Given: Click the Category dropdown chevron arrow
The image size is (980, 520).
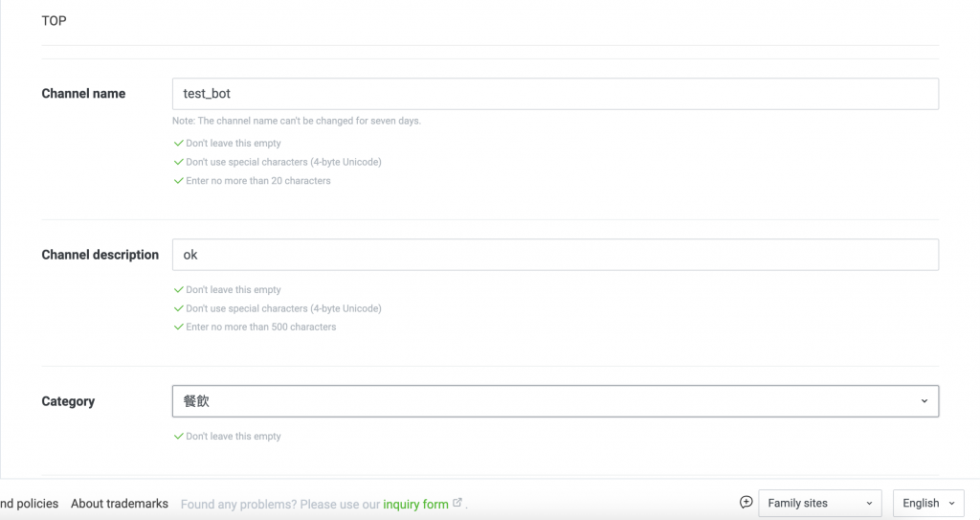Looking at the screenshot, I should 924,401.
